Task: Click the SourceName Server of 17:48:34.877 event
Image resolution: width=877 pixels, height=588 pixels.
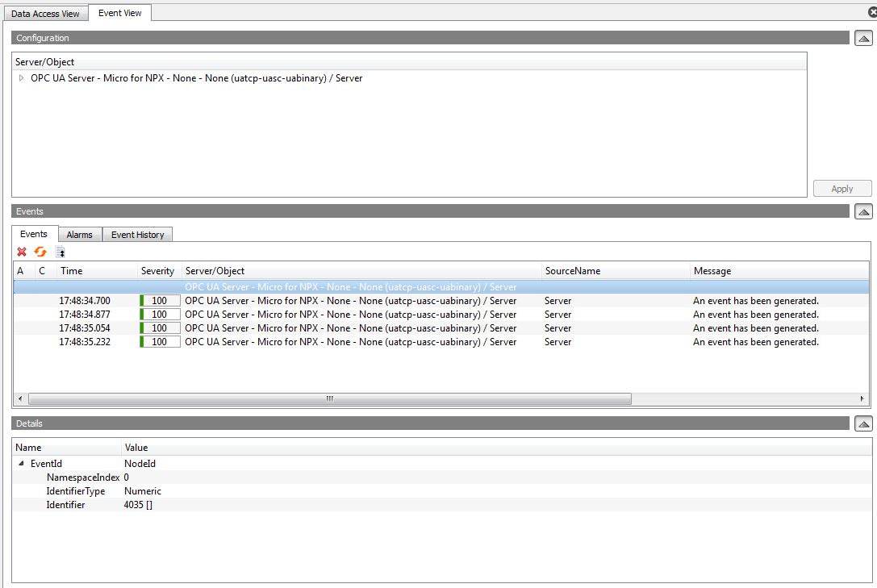Action: pos(558,315)
